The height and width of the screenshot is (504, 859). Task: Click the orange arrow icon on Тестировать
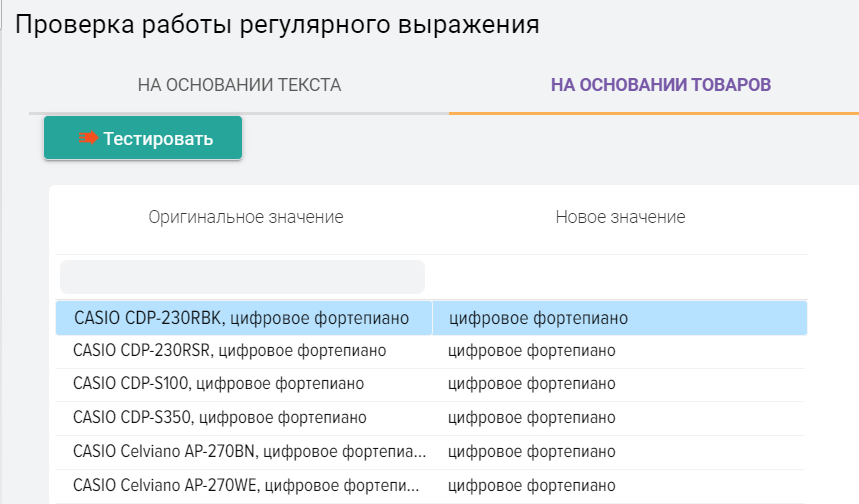[x=89, y=138]
